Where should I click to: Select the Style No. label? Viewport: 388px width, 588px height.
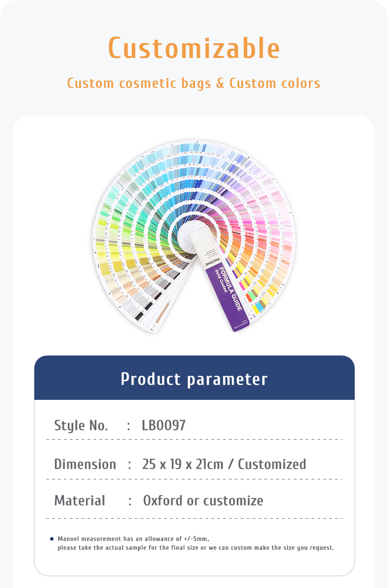(x=81, y=425)
